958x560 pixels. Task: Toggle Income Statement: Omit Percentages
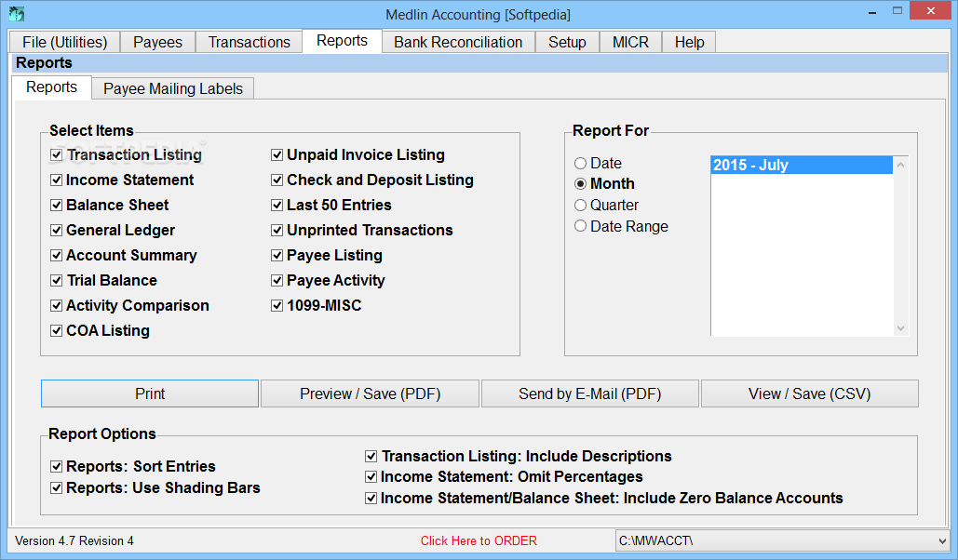click(x=371, y=477)
